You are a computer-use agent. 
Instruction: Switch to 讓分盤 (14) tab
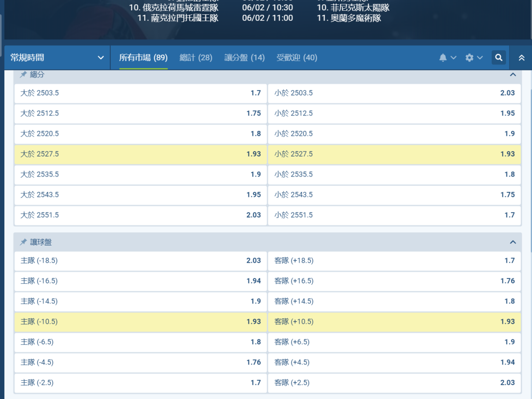click(244, 58)
